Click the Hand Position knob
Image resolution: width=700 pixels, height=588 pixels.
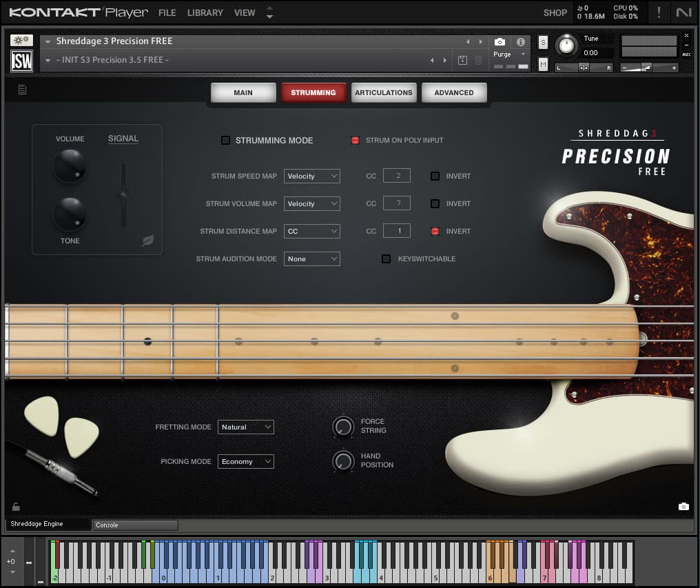point(343,460)
